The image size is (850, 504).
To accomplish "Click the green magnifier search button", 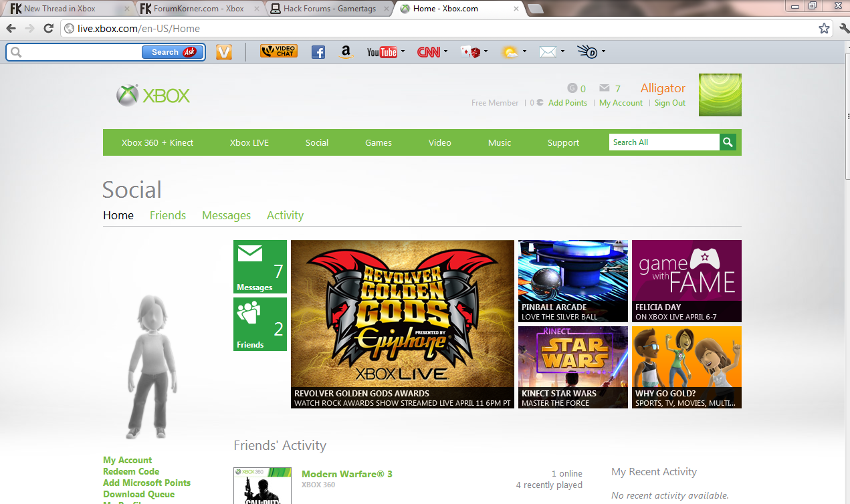I will (728, 142).
